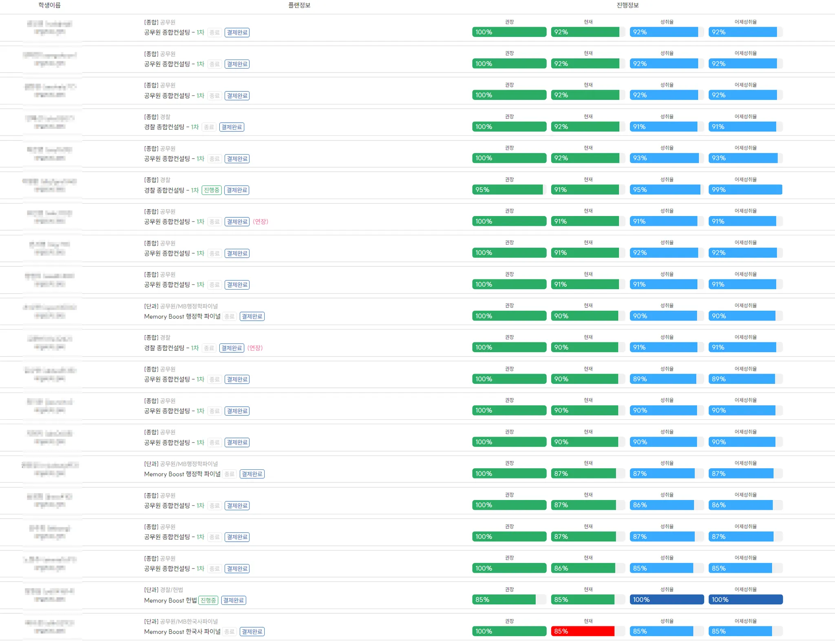Click 진행중 badge on 경찰 종합컨설팅 row

pyautogui.click(x=212, y=190)
